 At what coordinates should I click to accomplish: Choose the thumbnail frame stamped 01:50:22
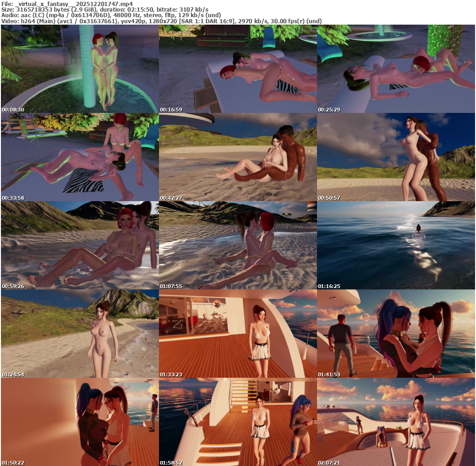click(x=80, y=422)
